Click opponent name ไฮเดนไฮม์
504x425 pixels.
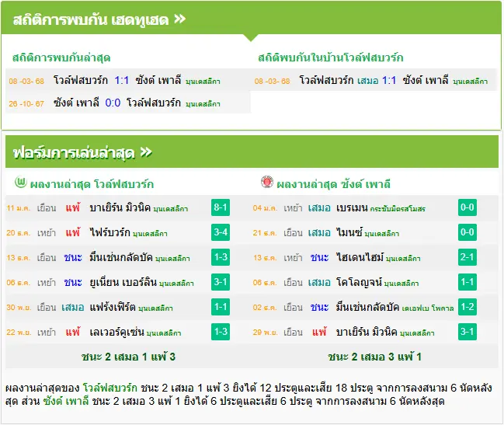[360, 257]
